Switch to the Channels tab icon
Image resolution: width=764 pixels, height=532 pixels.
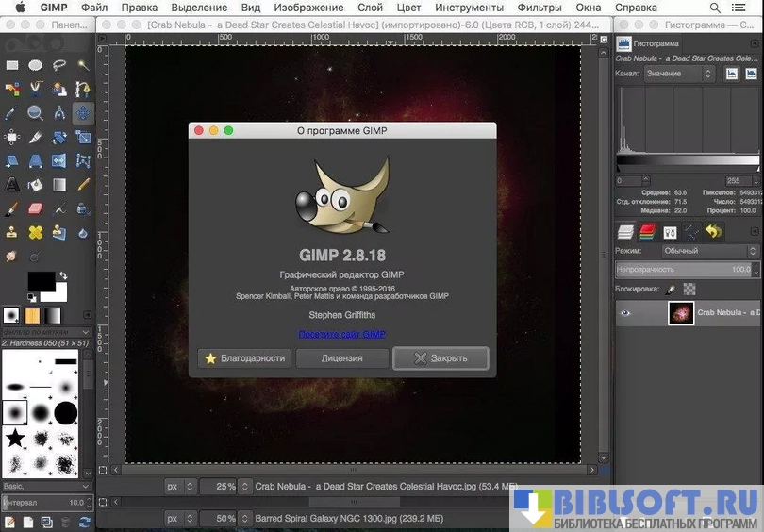[x=647, y=231]
